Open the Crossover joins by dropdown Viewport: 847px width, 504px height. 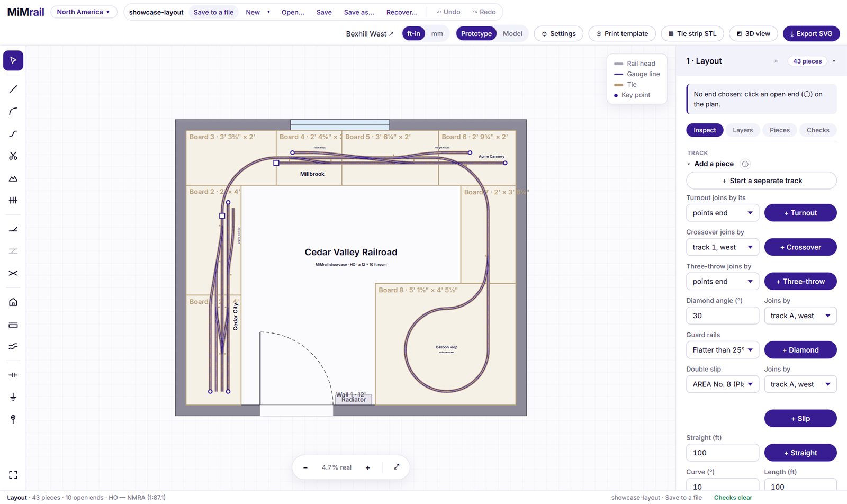click(x=723, y=247)
